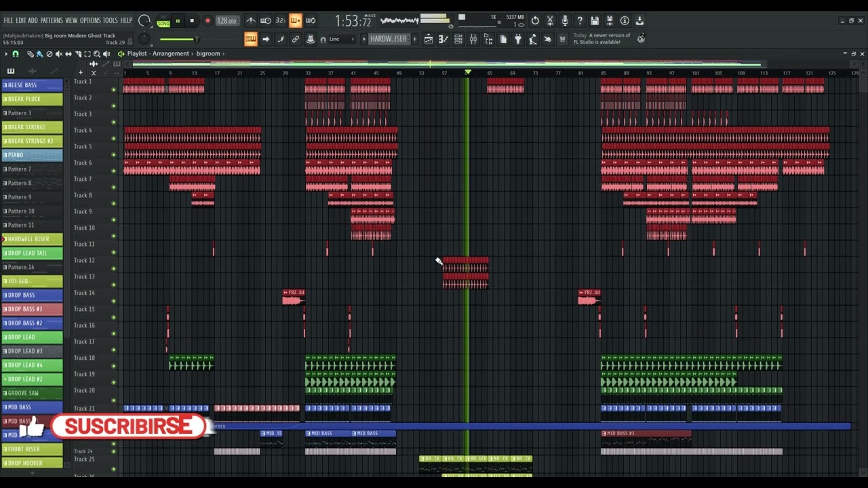This screenshot has width=868, height=488.
Task: Open the playlist options arrow menu
Action: point(7,54)
